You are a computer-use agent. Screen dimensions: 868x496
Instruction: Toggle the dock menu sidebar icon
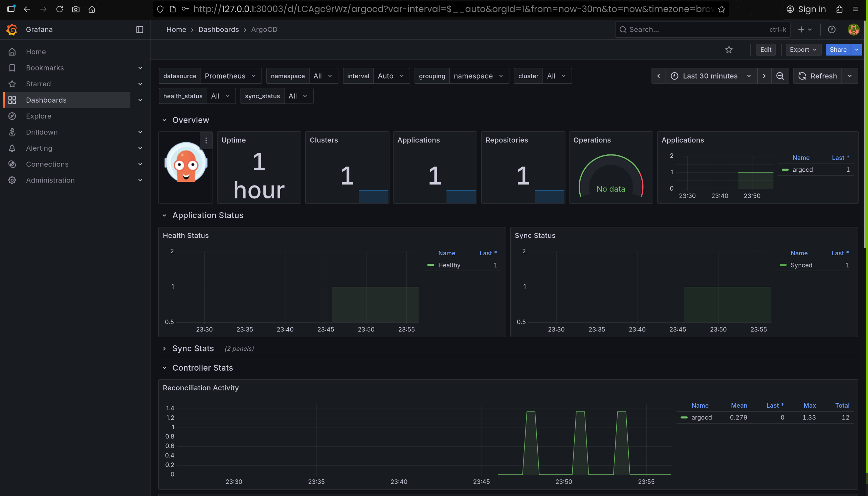[x=139, y=30]
